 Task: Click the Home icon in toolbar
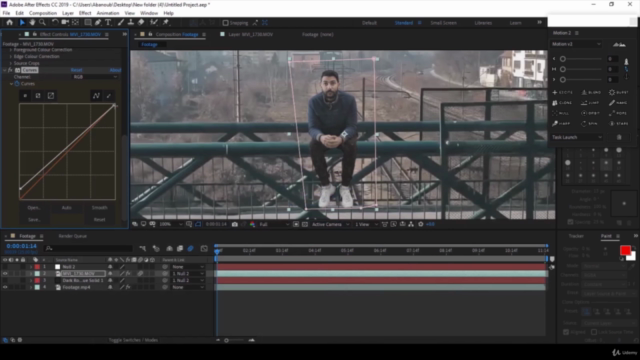(x=9, y=22)
